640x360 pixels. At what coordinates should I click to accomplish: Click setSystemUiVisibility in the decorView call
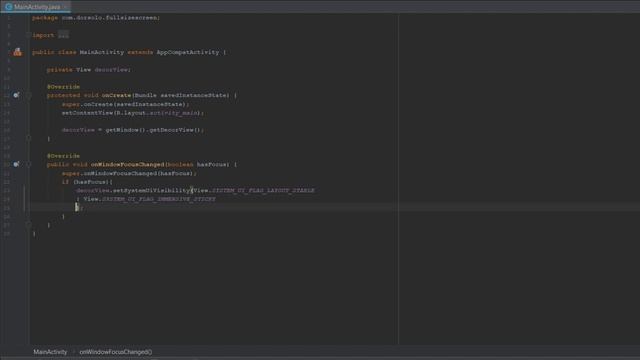point(151,191)
